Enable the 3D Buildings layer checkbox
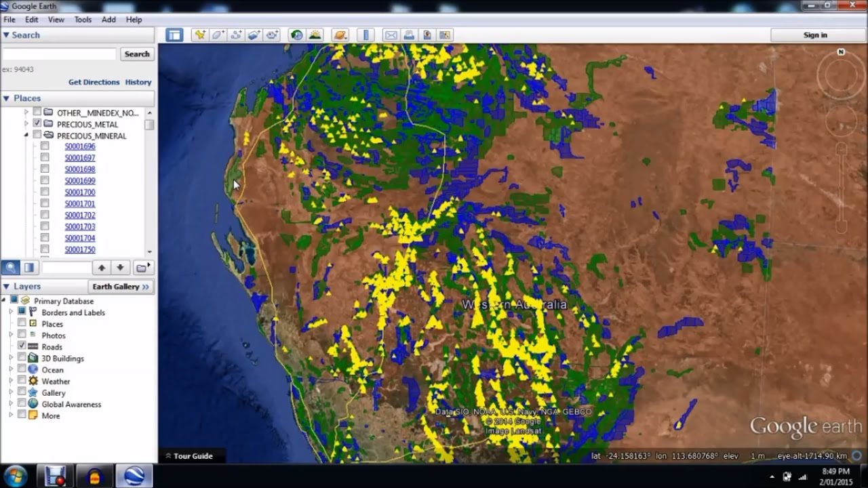 tap(22, 358)
